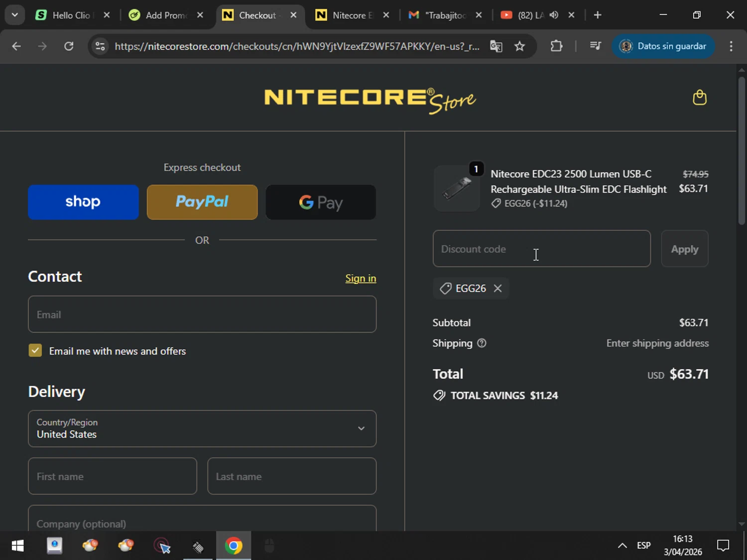Open the taskbar clock and date
This screenshot has width=747, height=560.
pyautogui.click(x=683, y=546)
